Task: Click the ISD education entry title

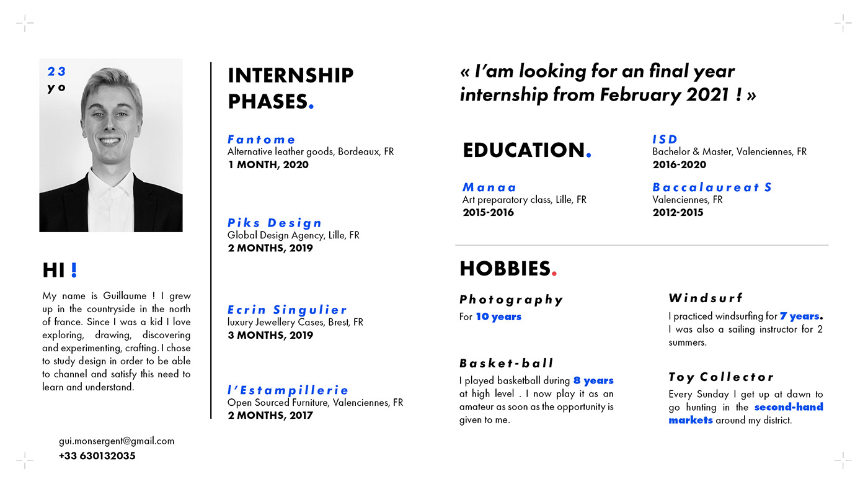Action: [665, 140]
